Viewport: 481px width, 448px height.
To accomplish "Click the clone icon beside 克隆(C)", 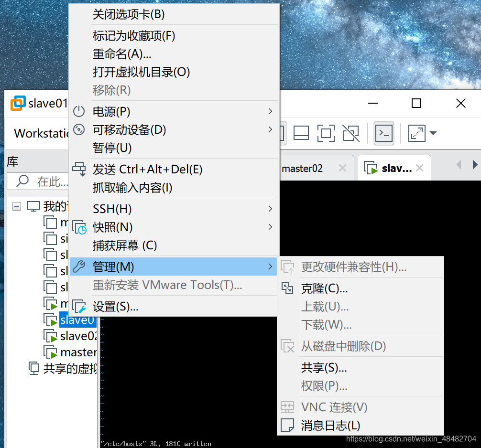I will click(x=287, y=288).
